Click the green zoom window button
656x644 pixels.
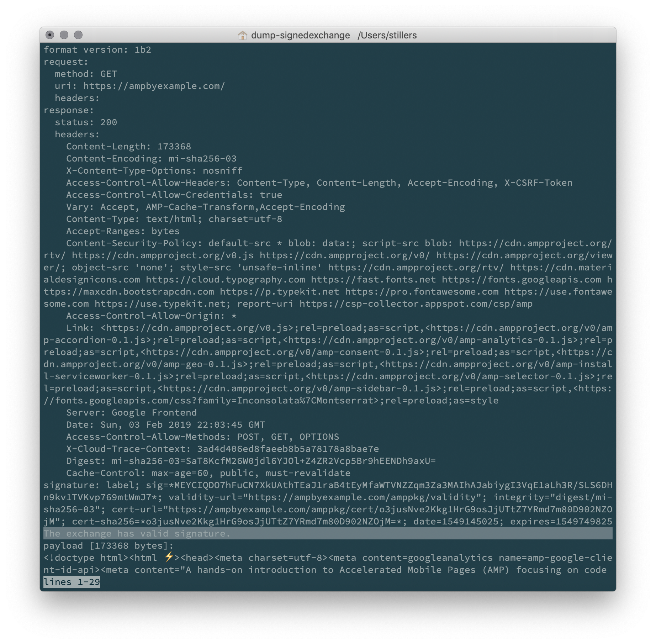coord(78,35)
